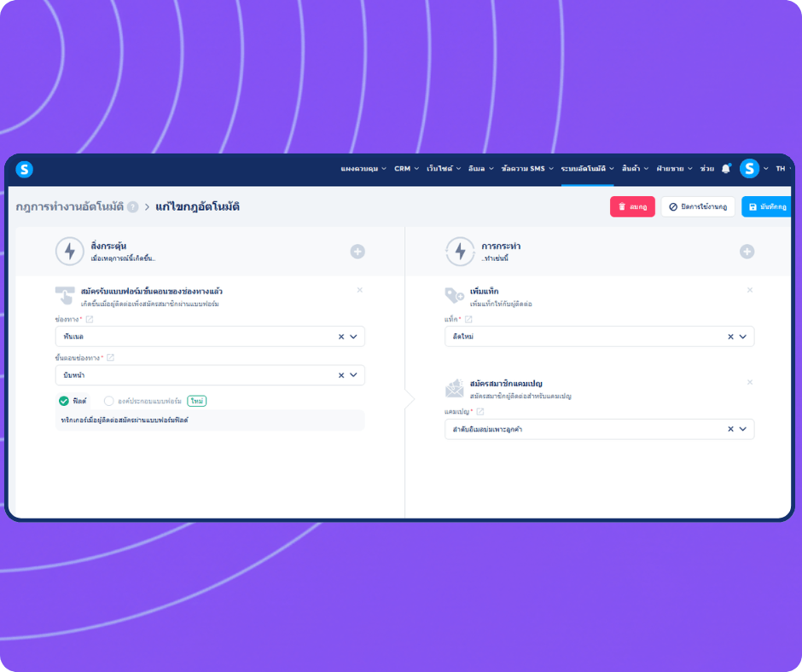Click the blue บันทึกกฎ save button

point(766,206)
